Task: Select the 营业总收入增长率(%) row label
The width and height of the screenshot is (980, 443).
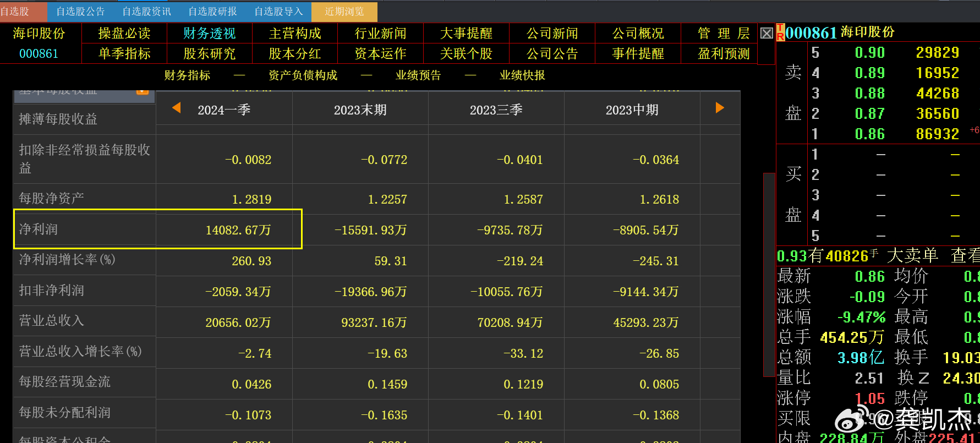Action: 80,352
